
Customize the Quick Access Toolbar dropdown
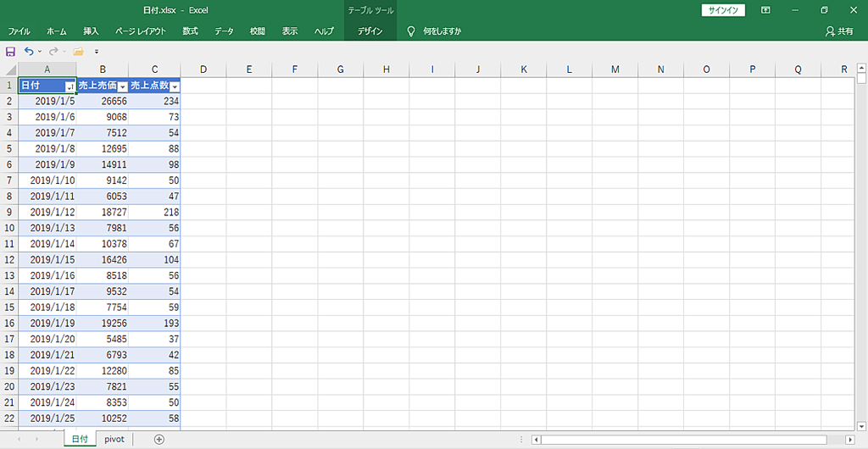click(97, 52)
